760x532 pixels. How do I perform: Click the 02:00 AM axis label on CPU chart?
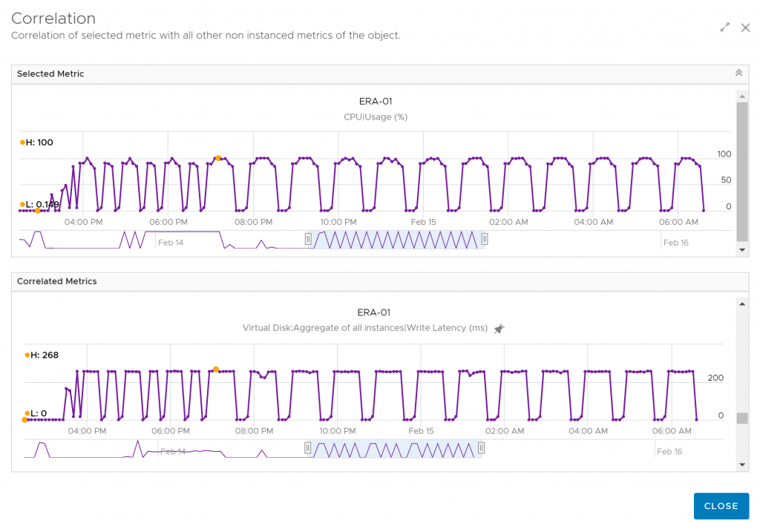click(x=508, y=222)
